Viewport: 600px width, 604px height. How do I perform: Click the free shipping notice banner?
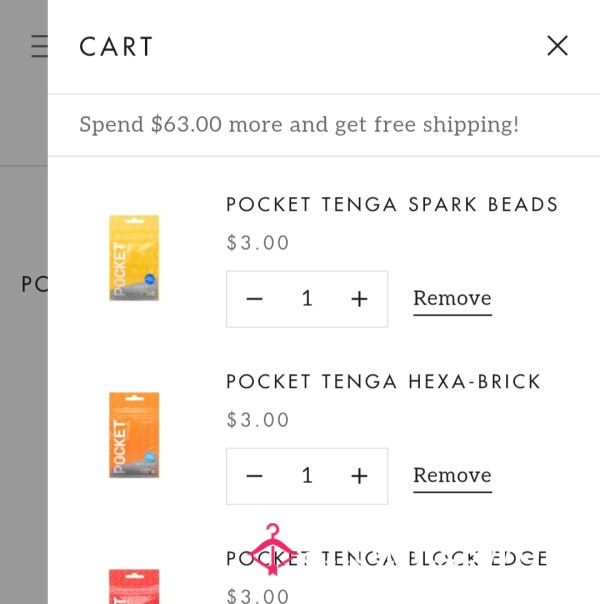pyautogui.click(x=324, y=125)
